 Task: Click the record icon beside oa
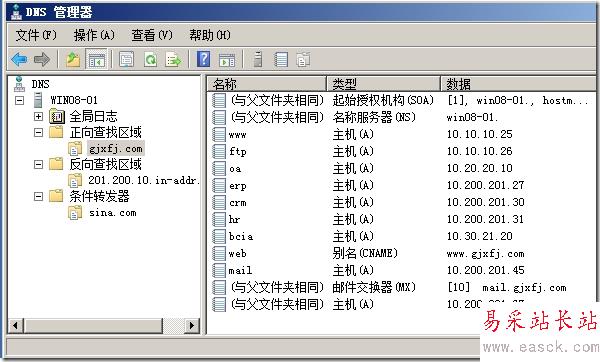coord(219,168)
